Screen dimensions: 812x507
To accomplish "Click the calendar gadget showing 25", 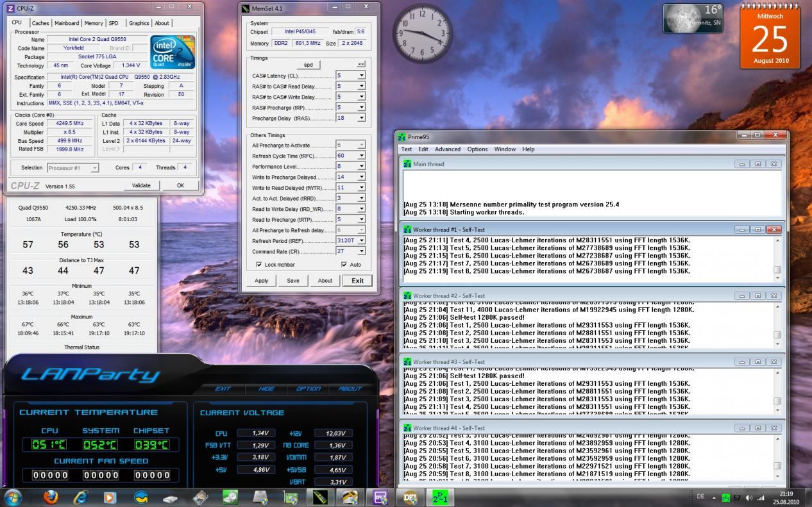I will pos(770,37).
